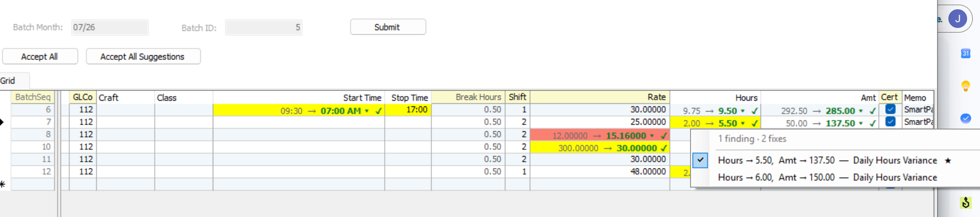Viewport: 980px width, 217px height.
Task: Select Break Hours 0.50 in row 11
Action: [468, 159]
